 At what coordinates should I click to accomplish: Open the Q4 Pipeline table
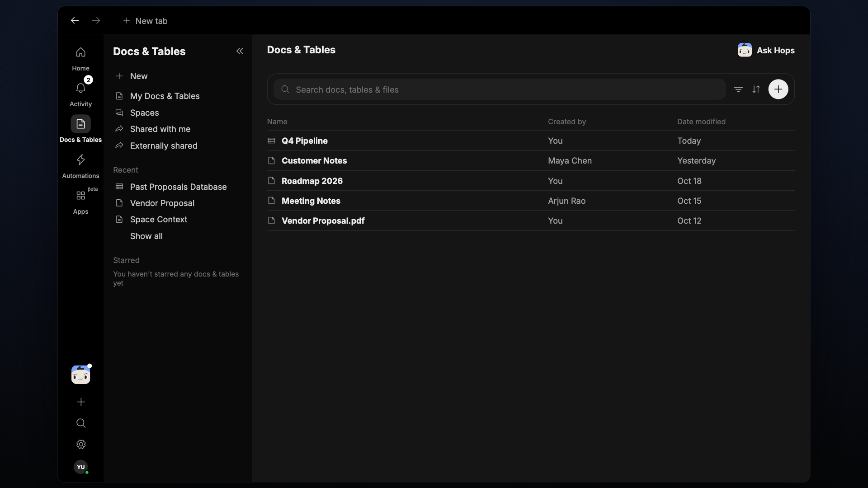click(530, 141)
